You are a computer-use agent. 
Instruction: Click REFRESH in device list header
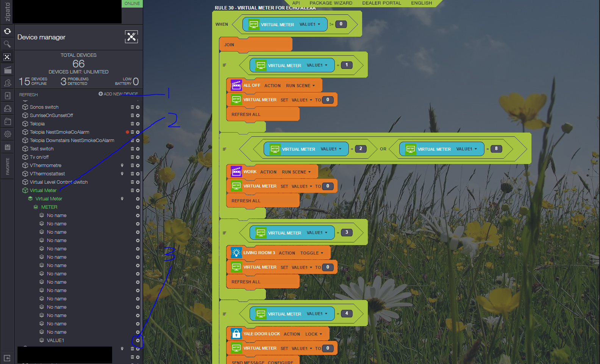(28, 95)
